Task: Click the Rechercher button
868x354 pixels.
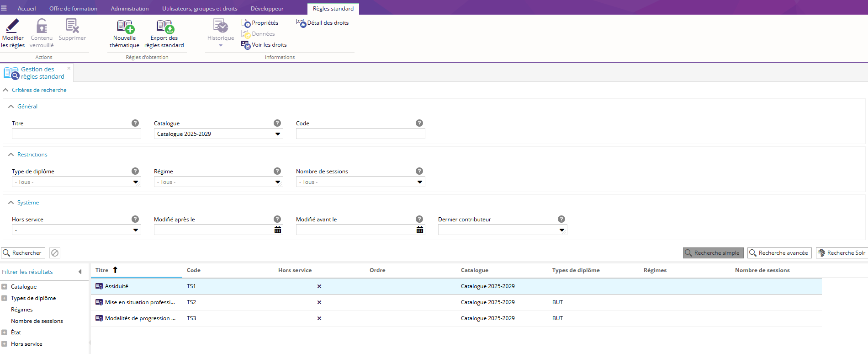Action: [x=23, y=253]
